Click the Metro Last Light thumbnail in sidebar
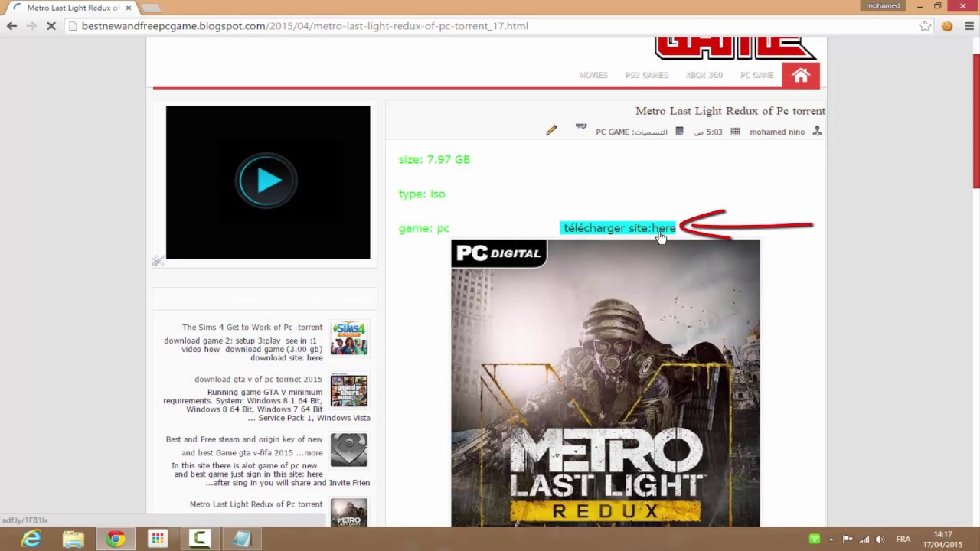This screenshot has height=551, width=980. point(349,513)
